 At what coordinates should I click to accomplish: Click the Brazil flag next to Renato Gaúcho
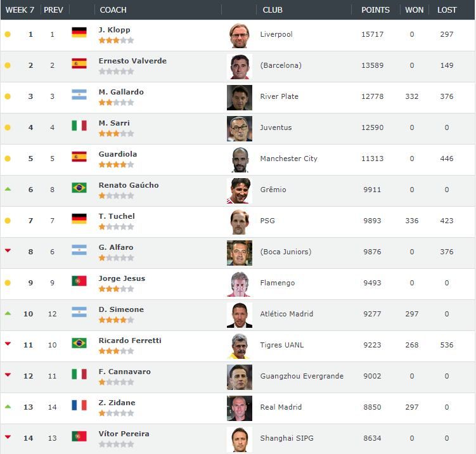pyautogui.click(x=79, y=188)
